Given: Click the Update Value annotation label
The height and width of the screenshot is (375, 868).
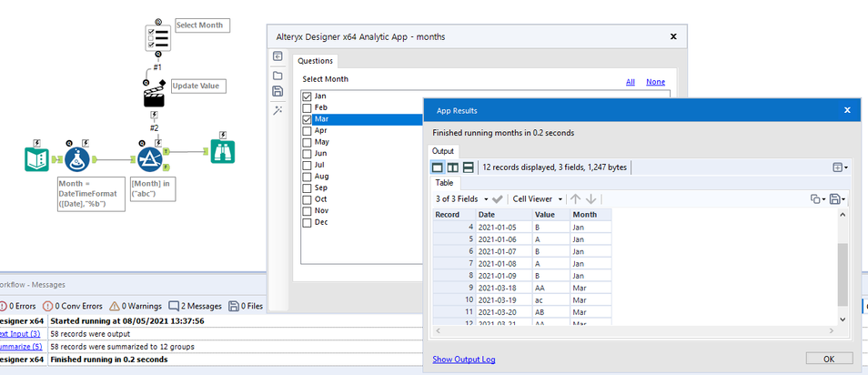Looking at the screenshot, I should click(198, 86).
